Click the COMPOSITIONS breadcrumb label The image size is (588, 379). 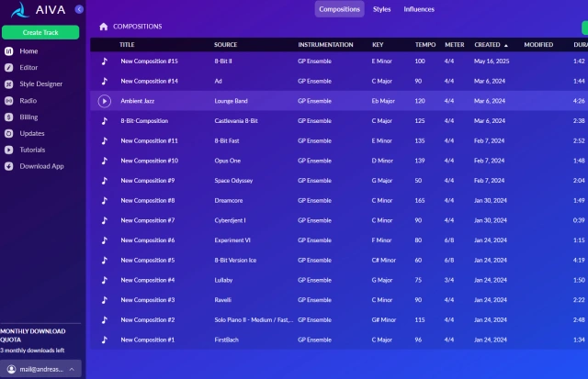138,27
